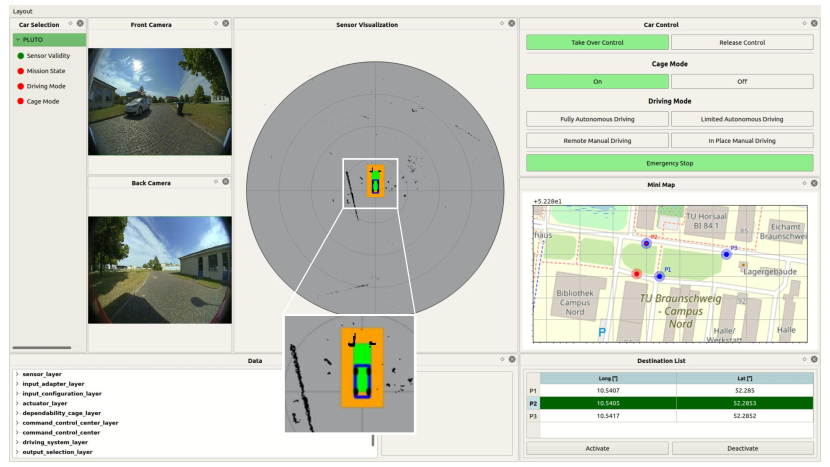
Task: Close the Sensor Visualization panel
Action: [511, 23]
